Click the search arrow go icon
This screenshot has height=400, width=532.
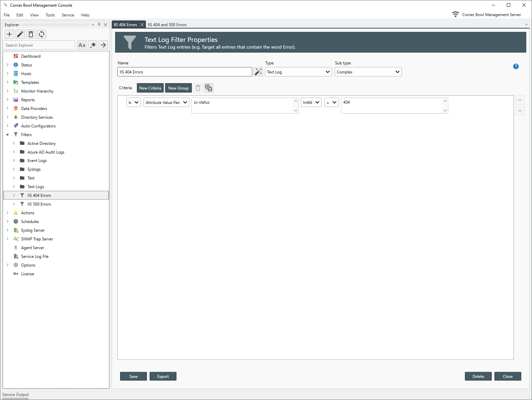[x=103, y=45]
